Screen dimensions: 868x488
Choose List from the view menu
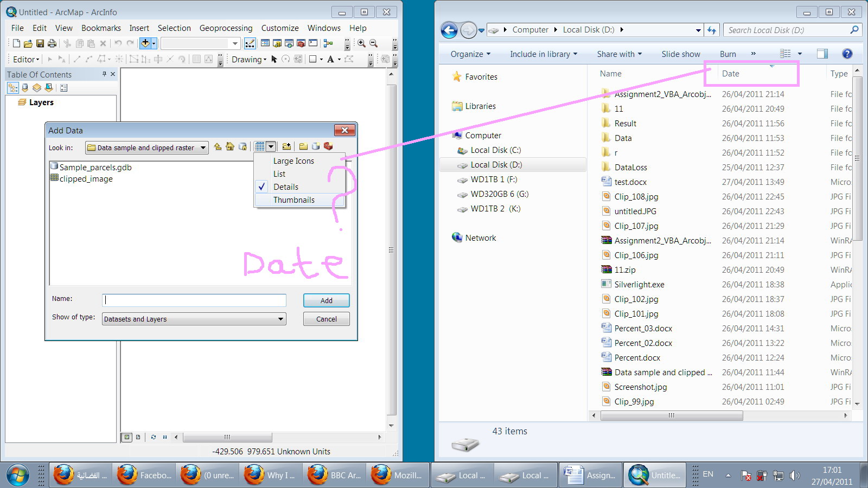[x=300, y=174]
